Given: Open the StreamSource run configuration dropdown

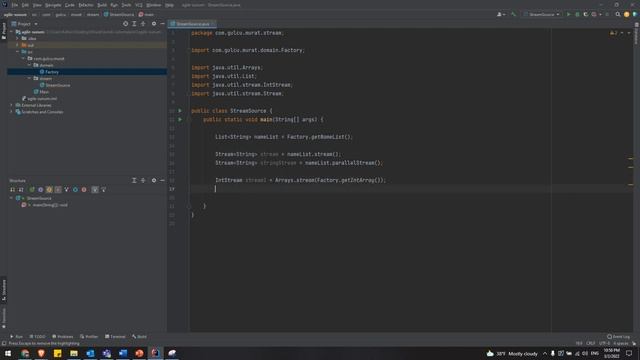Looking at the screenshot, I should pyautogui.click(x=542, y=14).
